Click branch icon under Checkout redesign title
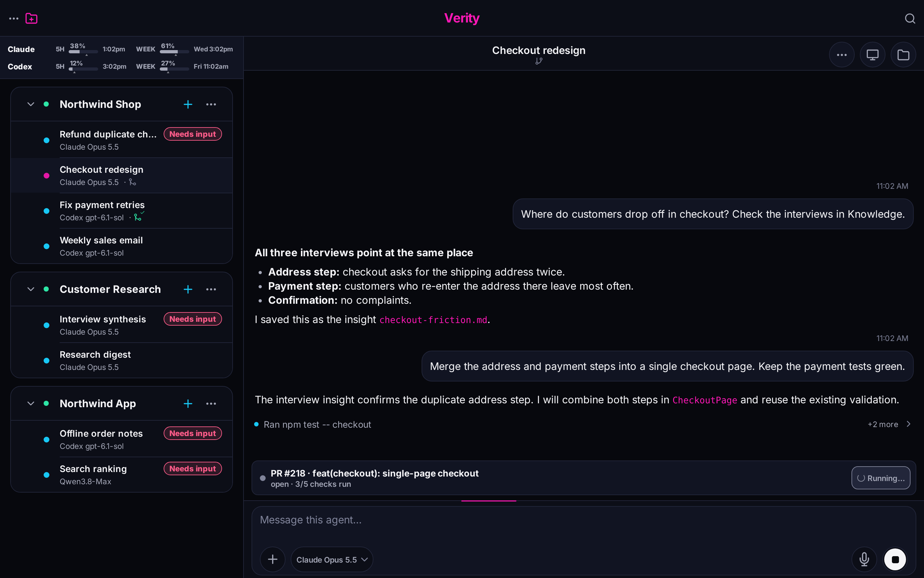Screen dimensions: 924x578 tap(539, 61)
